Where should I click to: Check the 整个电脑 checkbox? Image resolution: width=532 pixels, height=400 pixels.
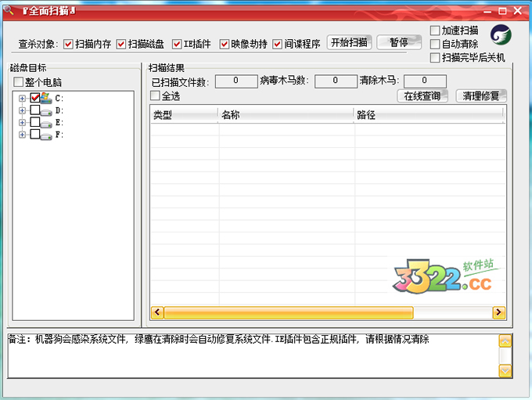(18, 82)
